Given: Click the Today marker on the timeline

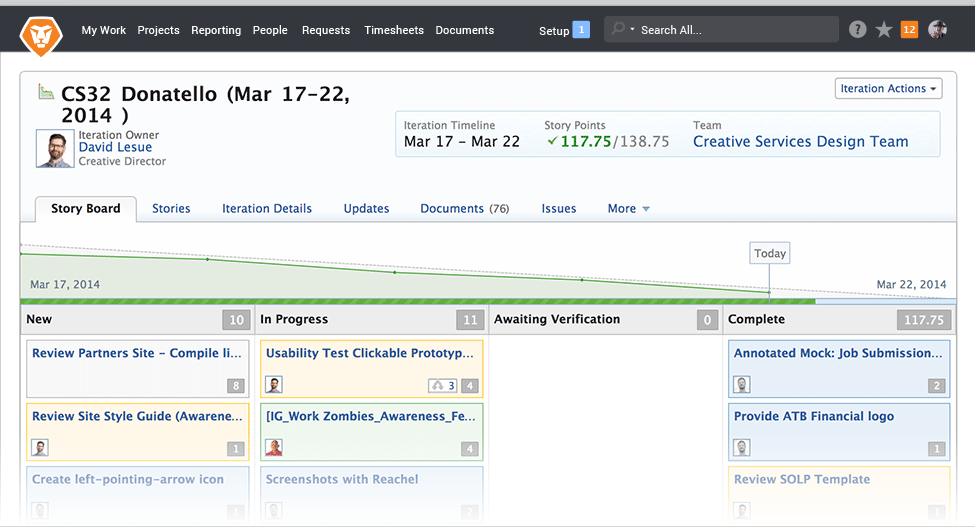Looking at the screenshot, I should (769, 253).
